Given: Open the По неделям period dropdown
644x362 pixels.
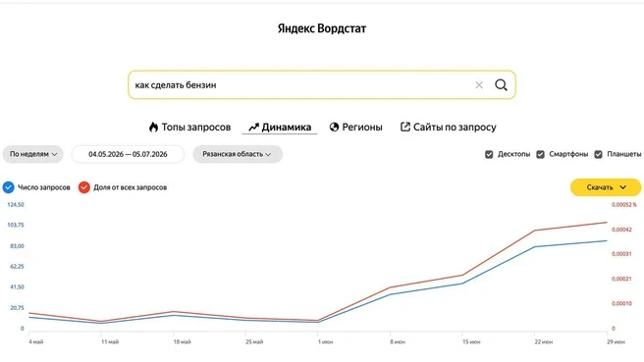Looking at the screenshot, I should point(33,154).
